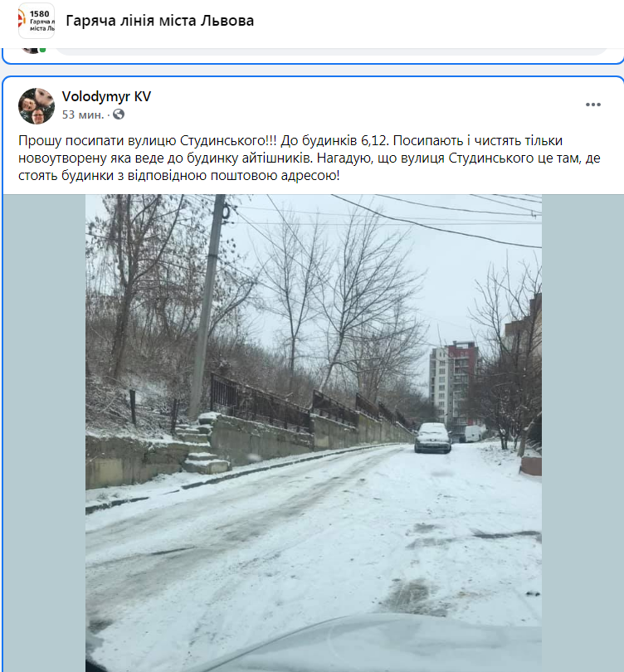Click the post text about вулицю Студинського

tap(309, 158)
